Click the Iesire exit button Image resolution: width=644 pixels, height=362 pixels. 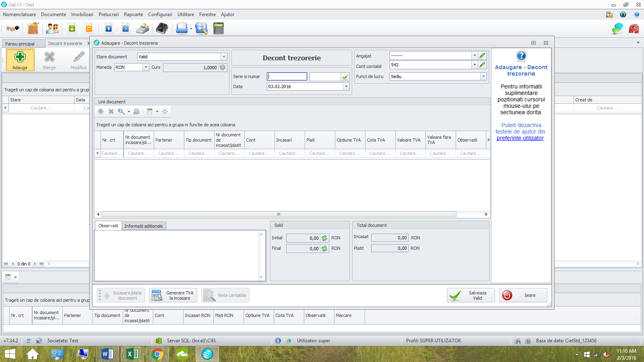tap(523, 296)
